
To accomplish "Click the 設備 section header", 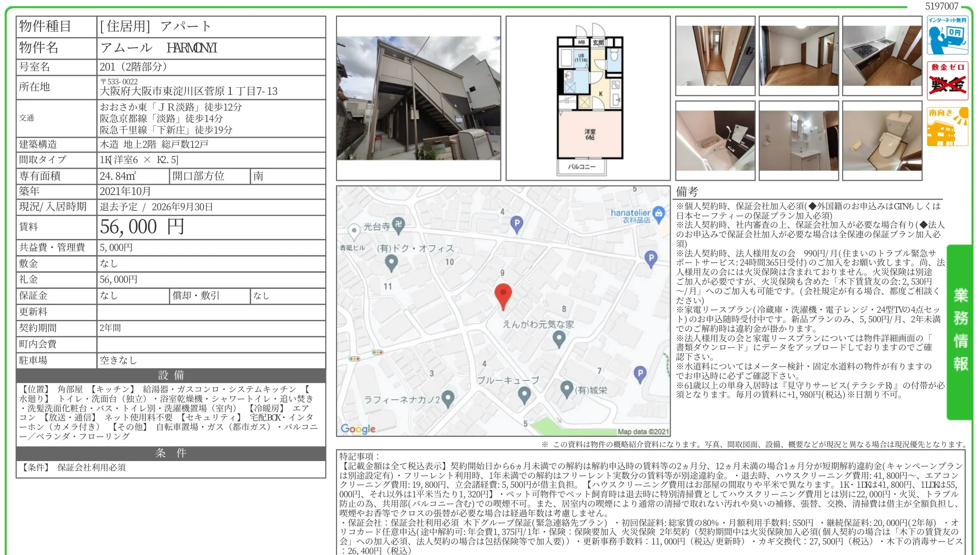I will pos(171,375).
